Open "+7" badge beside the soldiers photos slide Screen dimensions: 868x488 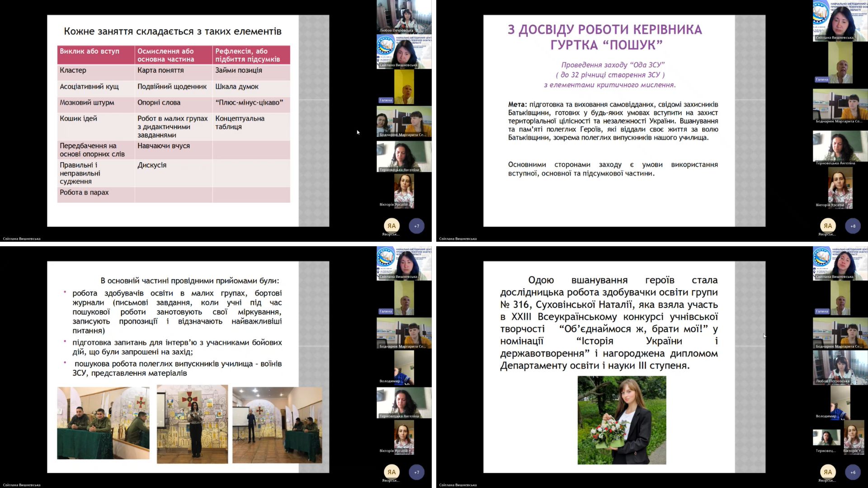point(416,472)
